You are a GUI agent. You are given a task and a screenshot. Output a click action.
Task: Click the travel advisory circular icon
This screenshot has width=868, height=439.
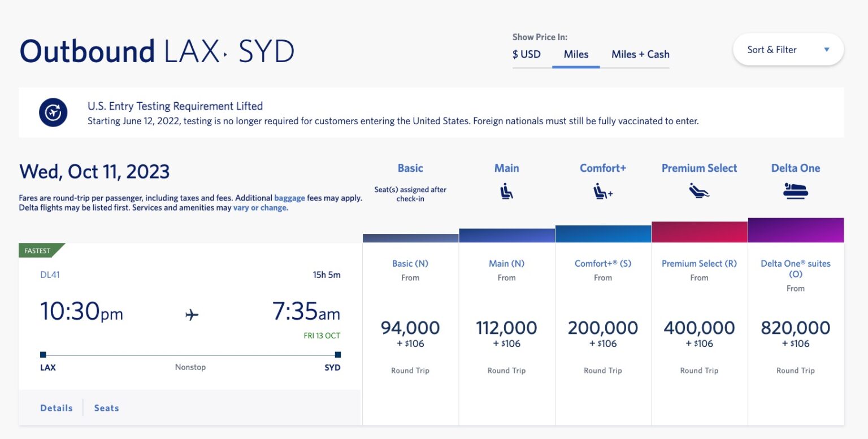(53, 112)
